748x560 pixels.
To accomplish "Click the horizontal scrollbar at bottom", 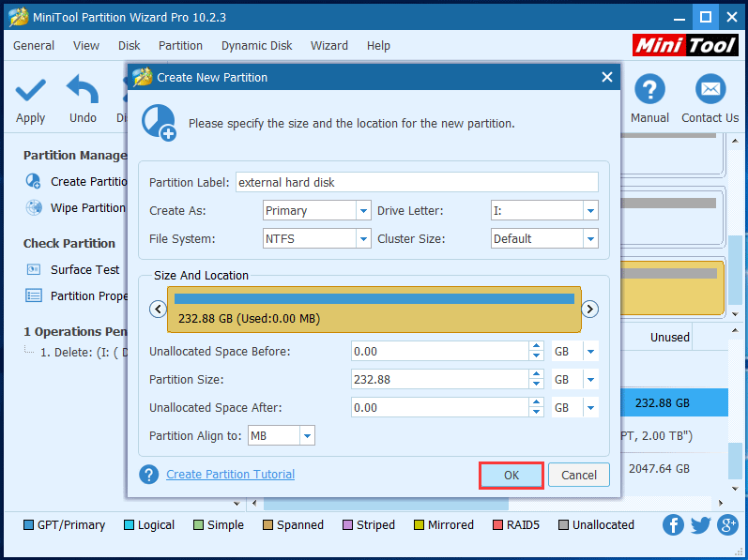I will tap(386, 504).
